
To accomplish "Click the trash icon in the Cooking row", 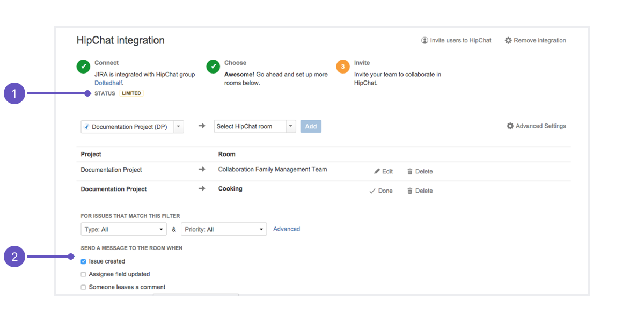I will [410, 191].
